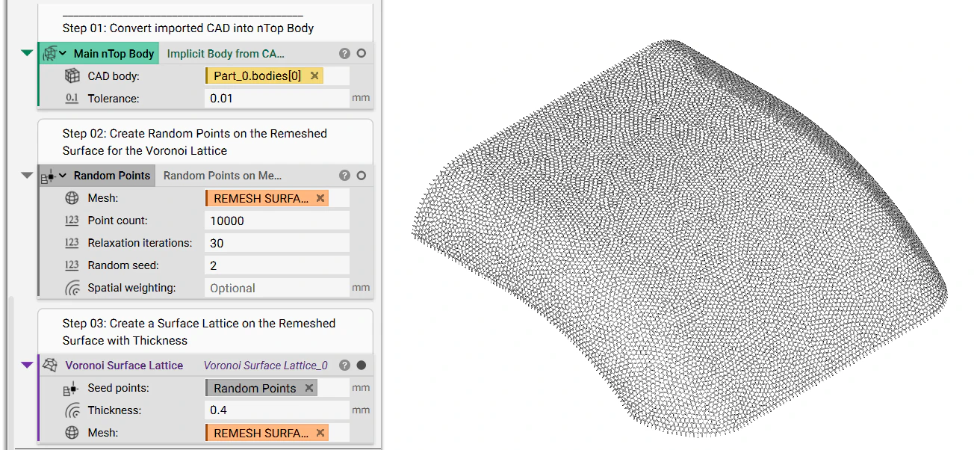Select the Implicit Body from CAD title

pos(226,53)
